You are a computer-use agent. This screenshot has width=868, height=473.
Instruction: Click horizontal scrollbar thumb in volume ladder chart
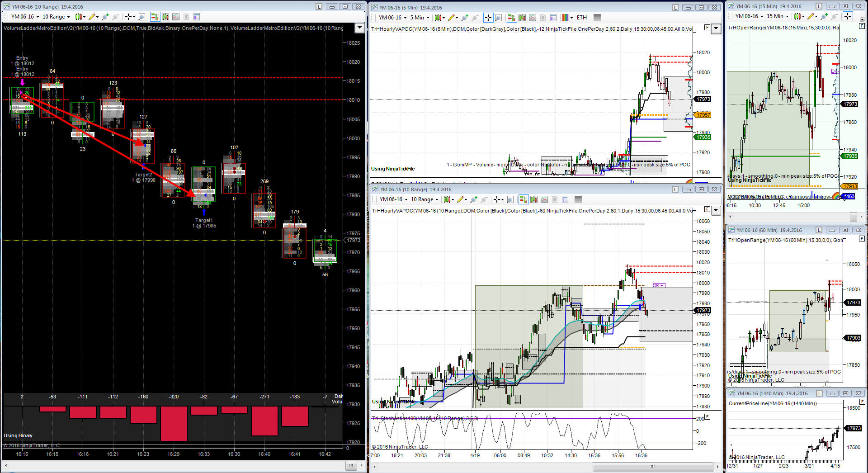point(351,465)
